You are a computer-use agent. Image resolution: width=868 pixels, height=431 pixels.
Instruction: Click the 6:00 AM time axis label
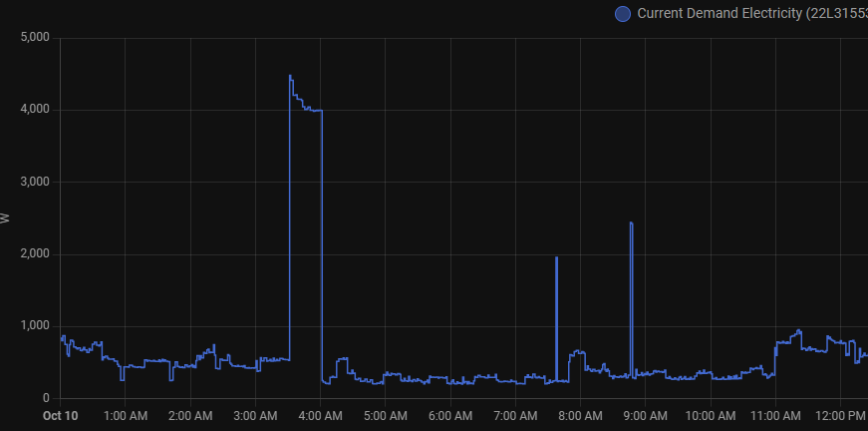click(x=450, y=415)
